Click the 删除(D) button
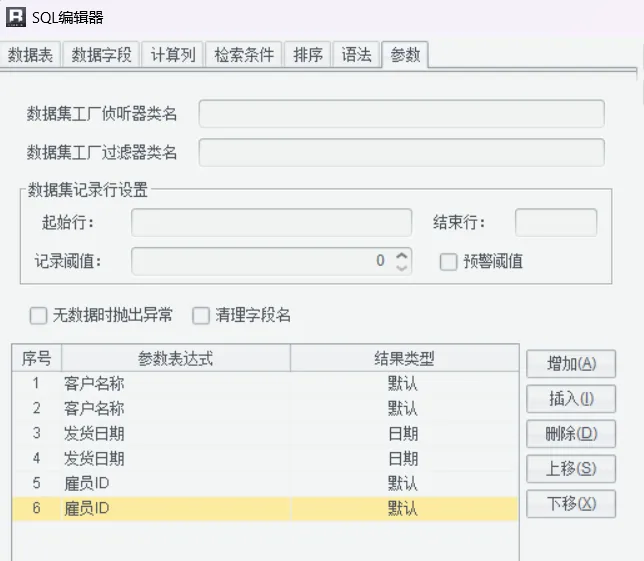The height and width of the screenshot is (561, 644). 571,434
